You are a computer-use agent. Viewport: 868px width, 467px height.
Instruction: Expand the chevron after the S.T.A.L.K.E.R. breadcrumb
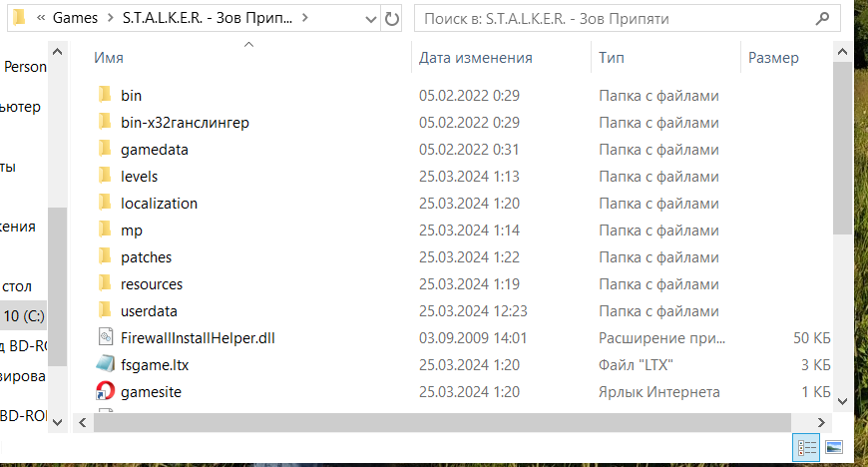click(x=304, y=18)
